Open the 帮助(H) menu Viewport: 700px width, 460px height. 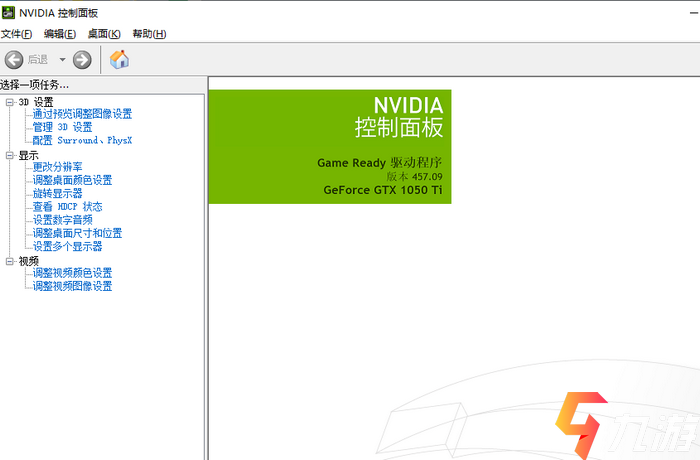[149, 34]
